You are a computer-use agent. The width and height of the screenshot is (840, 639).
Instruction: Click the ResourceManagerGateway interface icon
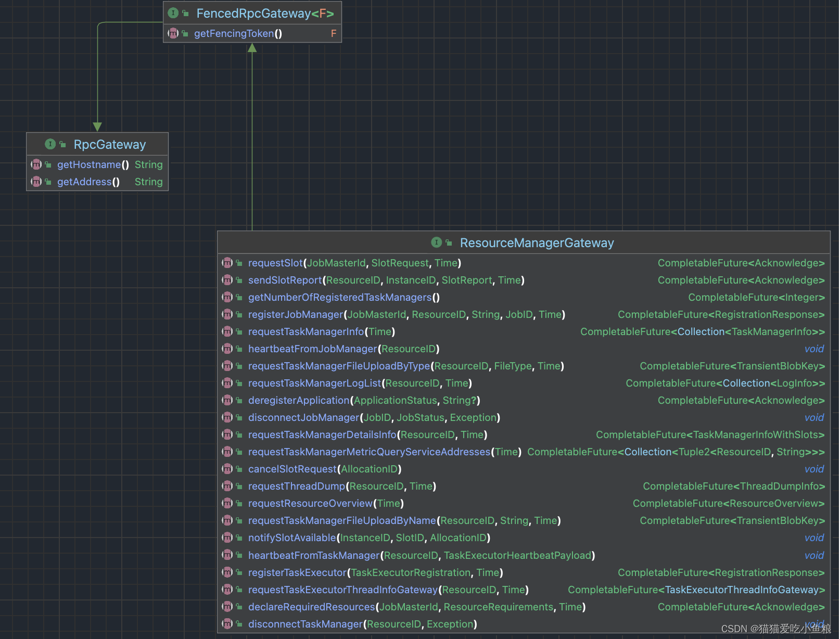point(437,242)
